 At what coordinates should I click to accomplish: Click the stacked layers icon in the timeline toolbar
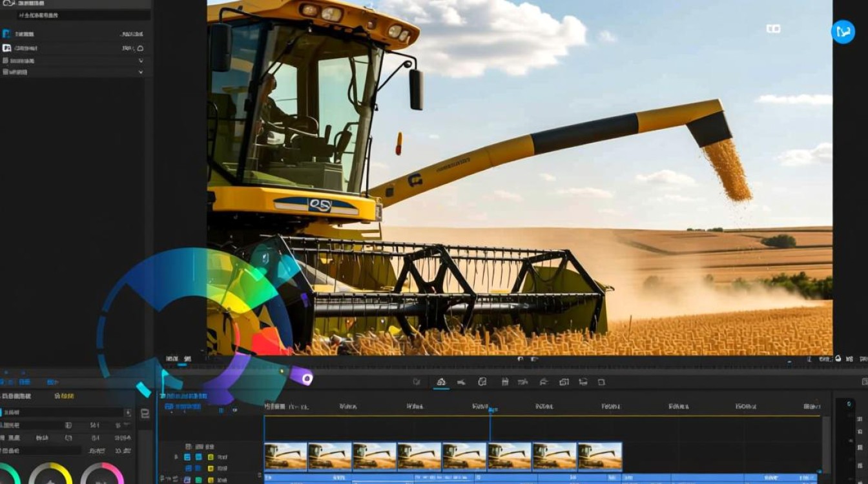coord(583,382)
